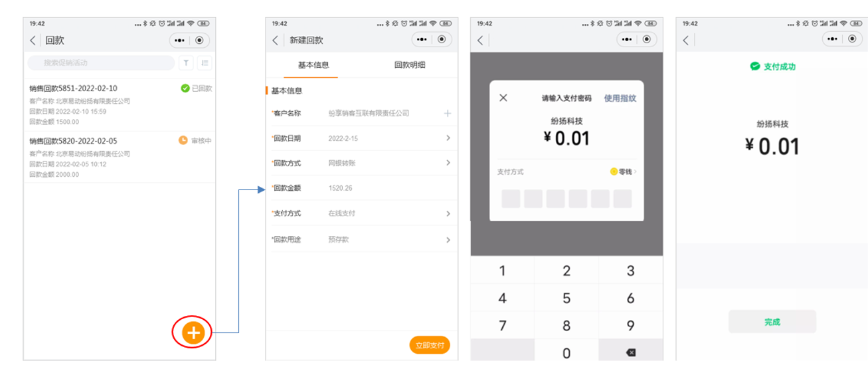Expand the 回款方式 chevron
The image size is (868, 389).
(x=448, y=163)
